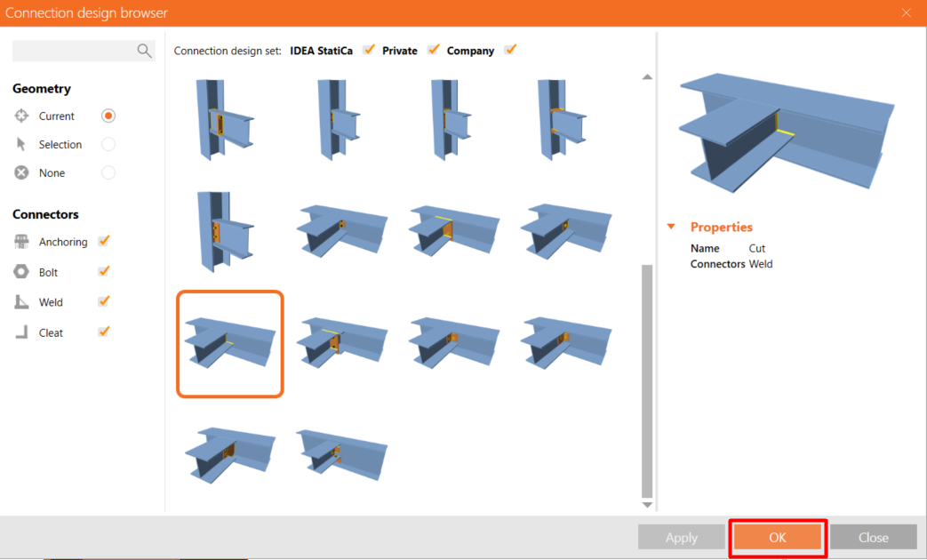Click the search magnifier icon
This screenshot has width=927, height=560.
tap(144, 51)
